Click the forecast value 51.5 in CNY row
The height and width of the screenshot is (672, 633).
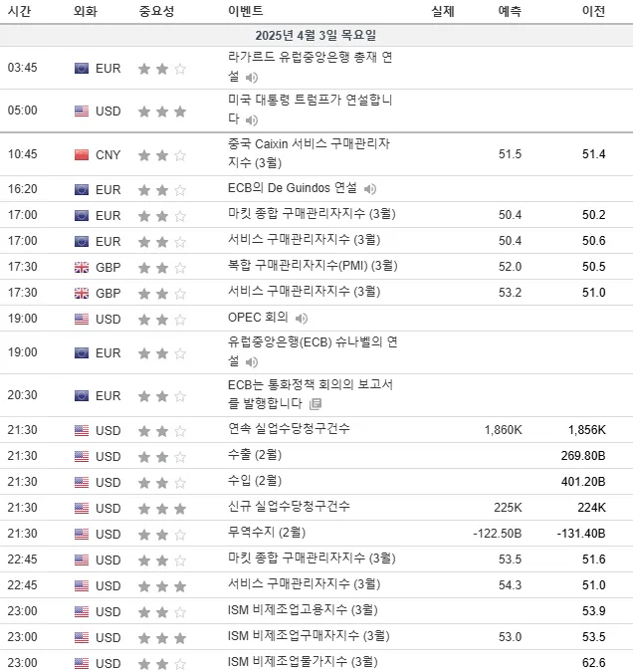tap(510, 154)
